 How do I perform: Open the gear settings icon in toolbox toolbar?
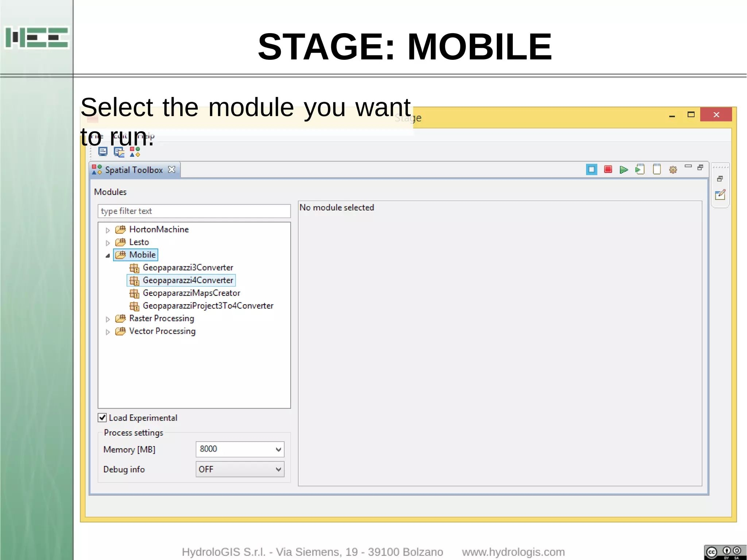coord(673,170)
